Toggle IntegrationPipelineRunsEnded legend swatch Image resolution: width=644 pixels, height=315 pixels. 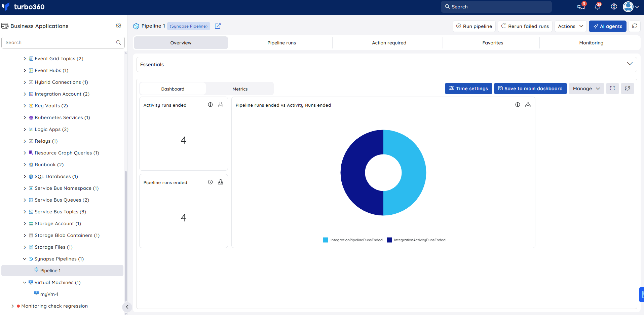tap(326, 240)
